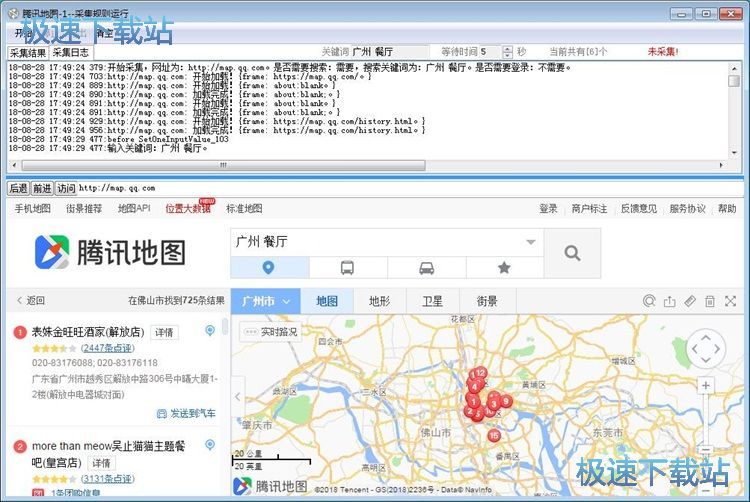
Task: Click the 腾讯地图 logo
Action: pos(110,252)
